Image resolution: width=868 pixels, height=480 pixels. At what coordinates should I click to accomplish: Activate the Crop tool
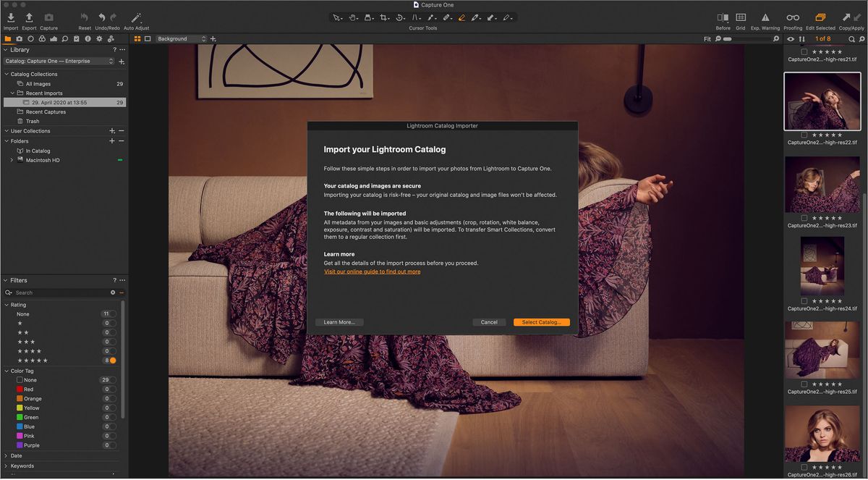[384, 17]
